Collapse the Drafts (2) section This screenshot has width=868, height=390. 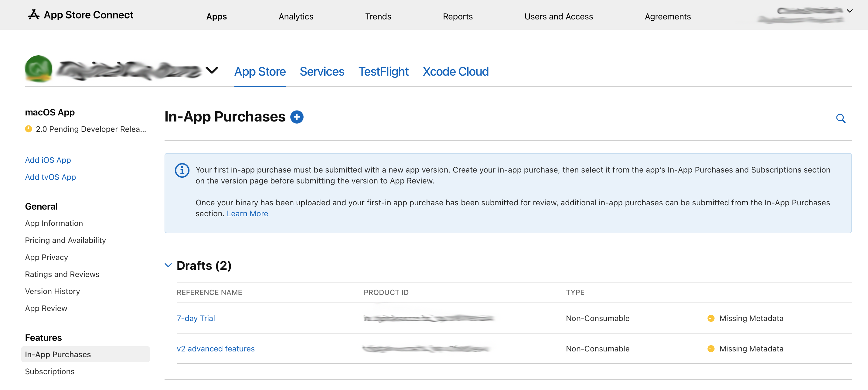pos(168,265)
